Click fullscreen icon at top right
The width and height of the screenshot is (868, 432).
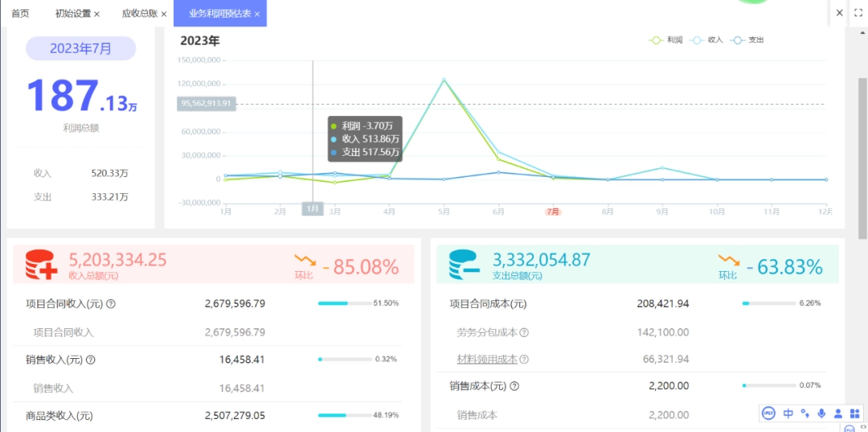pyautogui.click(x=858, y=13)
